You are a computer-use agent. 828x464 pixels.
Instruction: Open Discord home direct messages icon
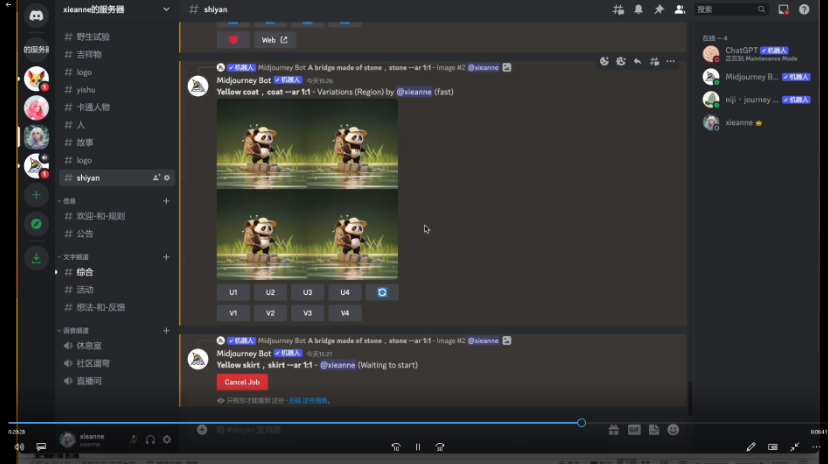36,16
